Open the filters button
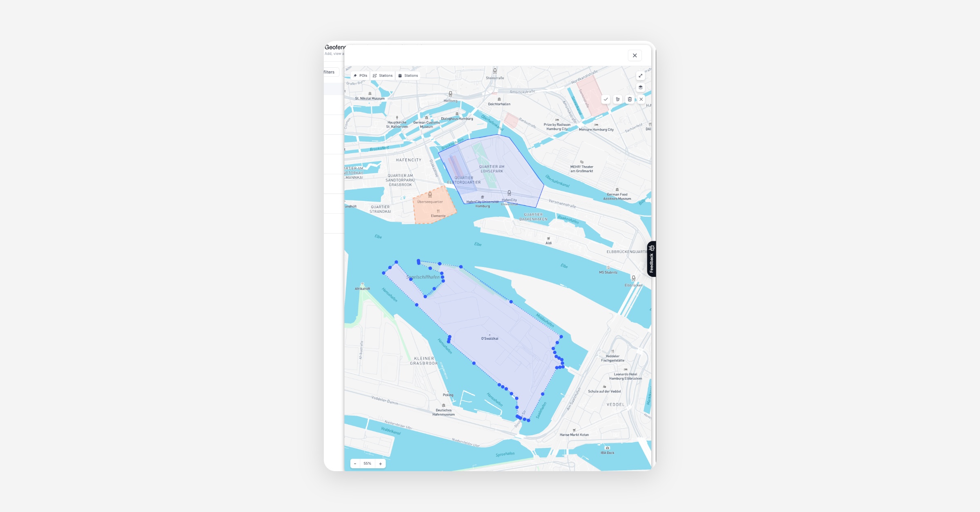The image size is (980, 512). click(330, 72)
